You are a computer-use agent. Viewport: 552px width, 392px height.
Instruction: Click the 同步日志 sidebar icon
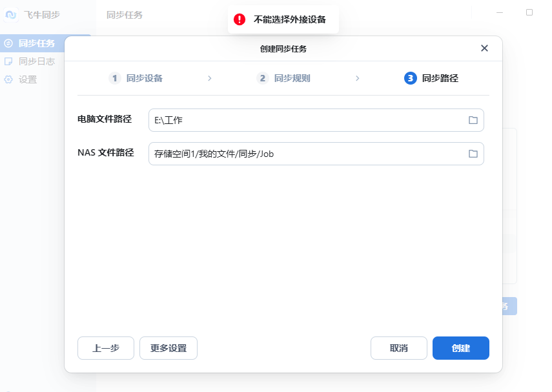pos(8,61)
